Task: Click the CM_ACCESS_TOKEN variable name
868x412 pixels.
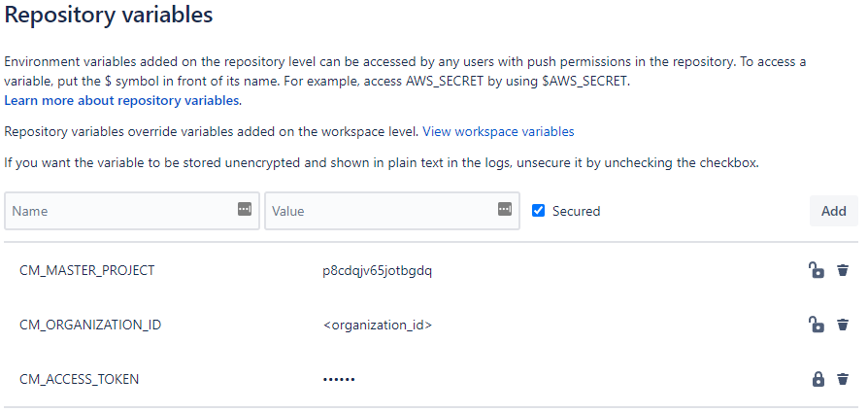Action: coord(79,379)
